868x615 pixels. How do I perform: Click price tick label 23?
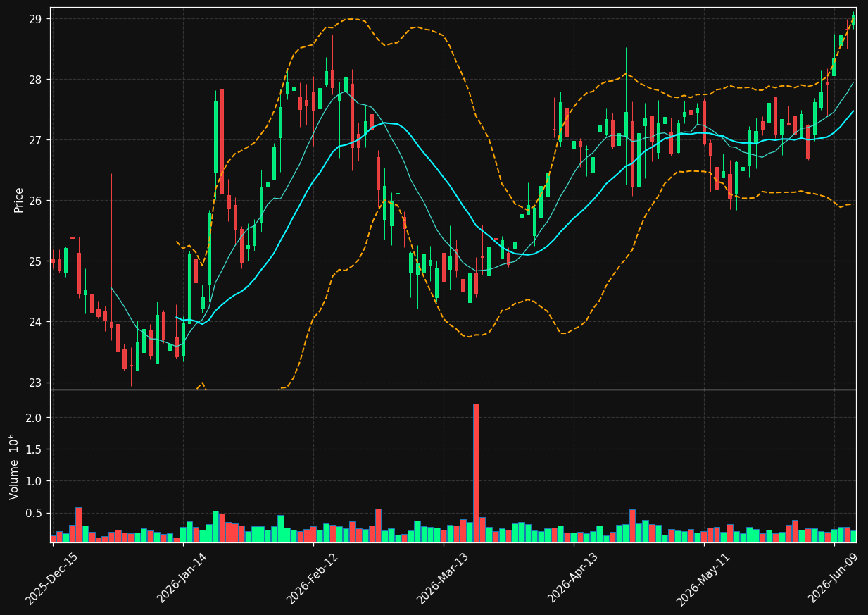tap(36, 383)
